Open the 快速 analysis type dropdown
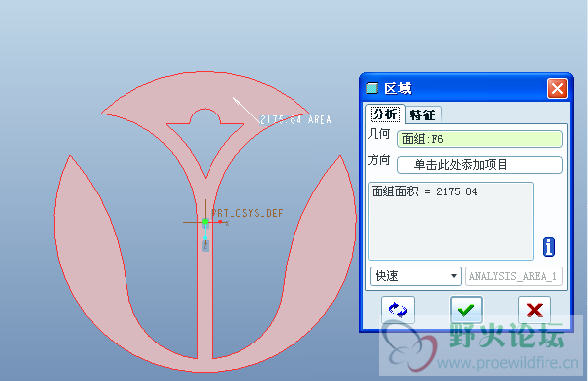 click(415, 276)
